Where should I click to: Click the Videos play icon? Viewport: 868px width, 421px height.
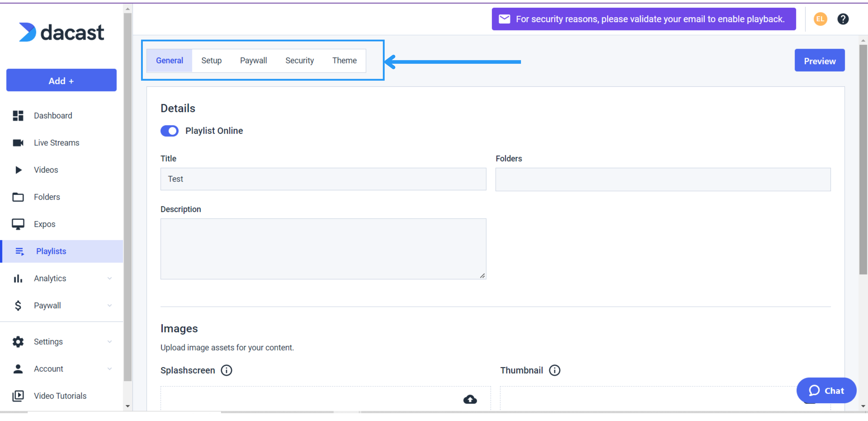tap(19, 170)
